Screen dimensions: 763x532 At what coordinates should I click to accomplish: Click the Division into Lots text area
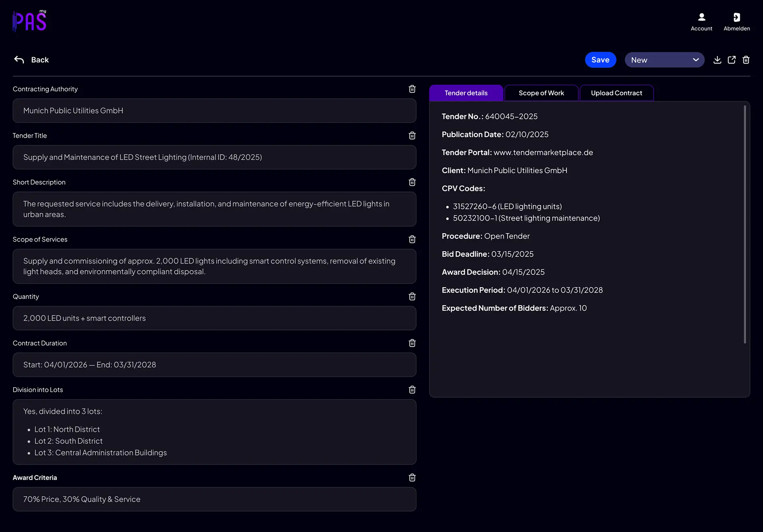point(215,432)
